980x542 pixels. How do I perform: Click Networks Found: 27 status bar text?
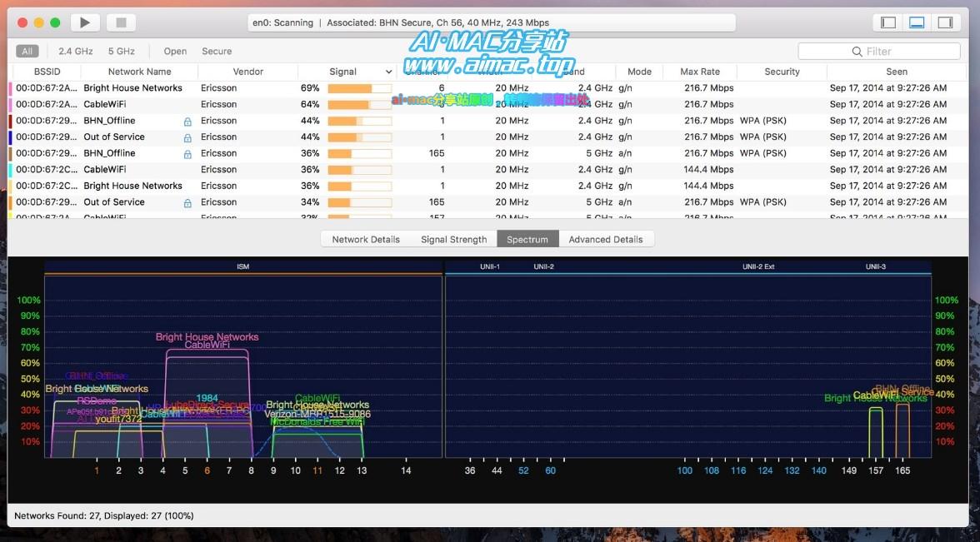point(103,516)
